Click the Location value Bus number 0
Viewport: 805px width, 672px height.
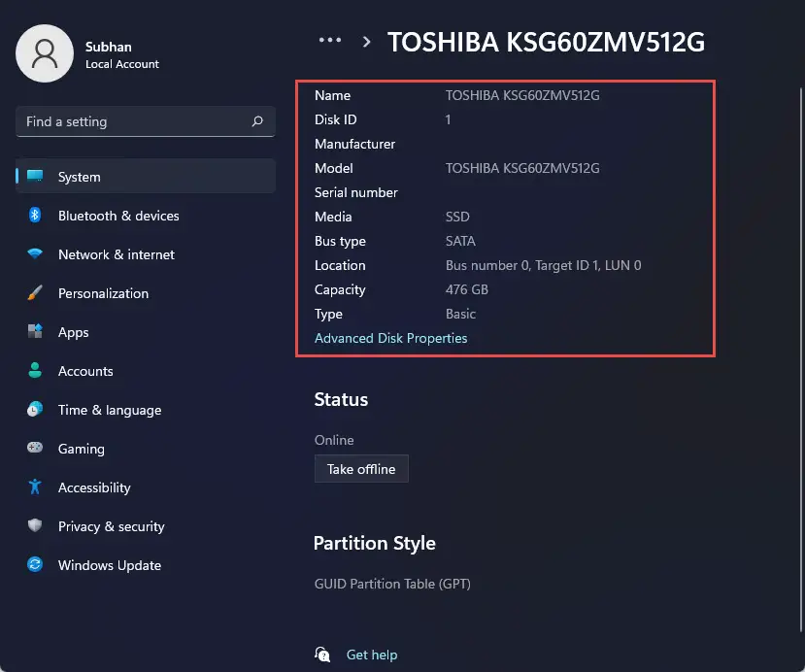(x=543, y=265)
